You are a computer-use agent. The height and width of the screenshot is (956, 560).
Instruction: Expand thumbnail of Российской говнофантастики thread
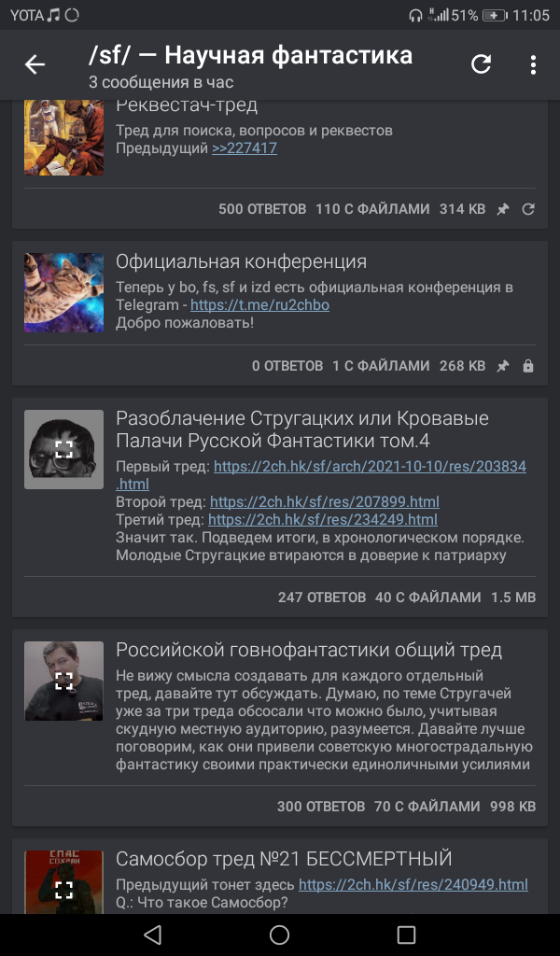click(x=64, y=681)
